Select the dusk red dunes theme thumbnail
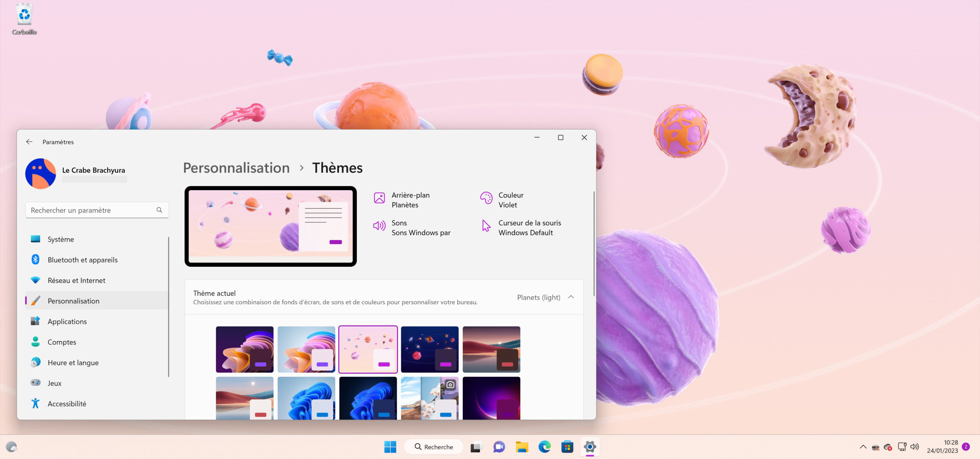The width and height of the screenshot is (980, 459). 492,349
